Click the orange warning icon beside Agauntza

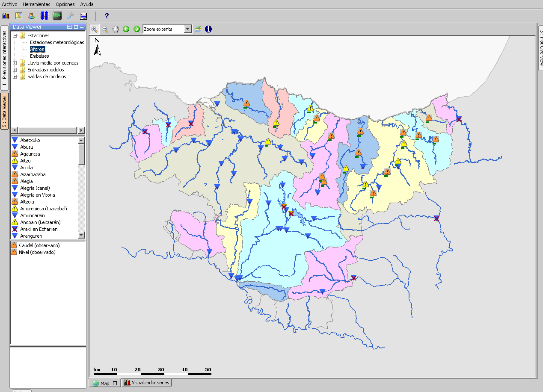(15, 154)
